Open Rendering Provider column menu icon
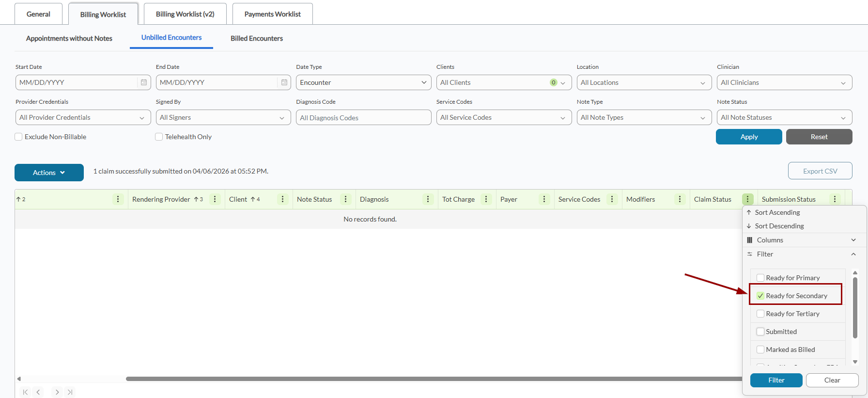 pos(215,199)
